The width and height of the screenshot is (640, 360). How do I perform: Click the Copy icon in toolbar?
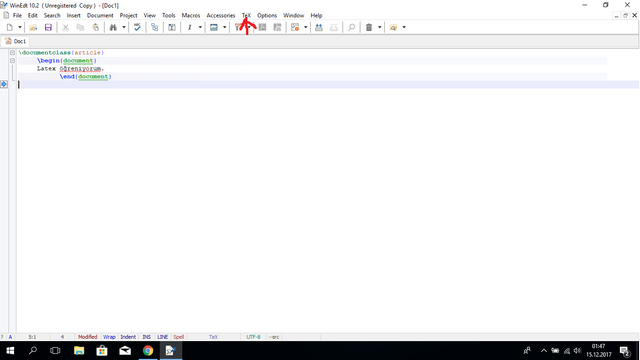point(80,27)
